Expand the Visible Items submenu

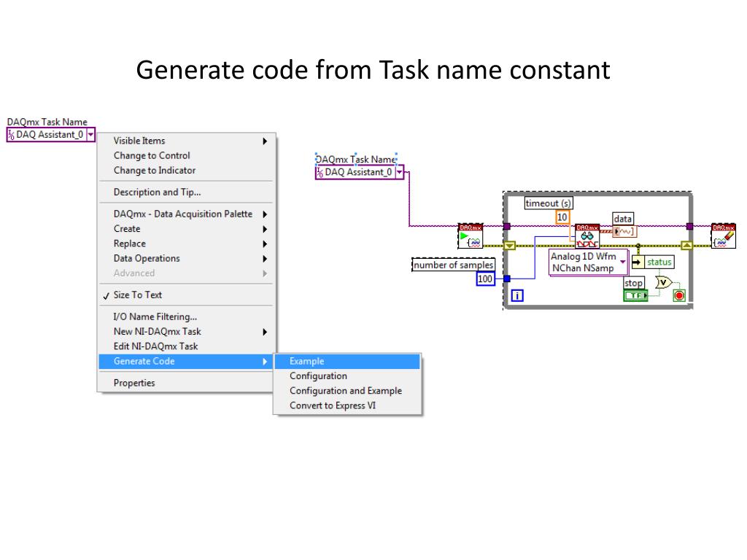point(191,141)
